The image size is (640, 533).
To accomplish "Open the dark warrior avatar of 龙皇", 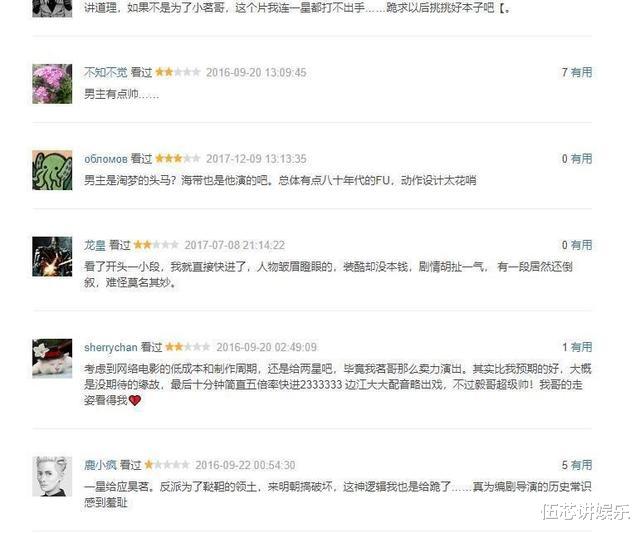I will [52, 256].
